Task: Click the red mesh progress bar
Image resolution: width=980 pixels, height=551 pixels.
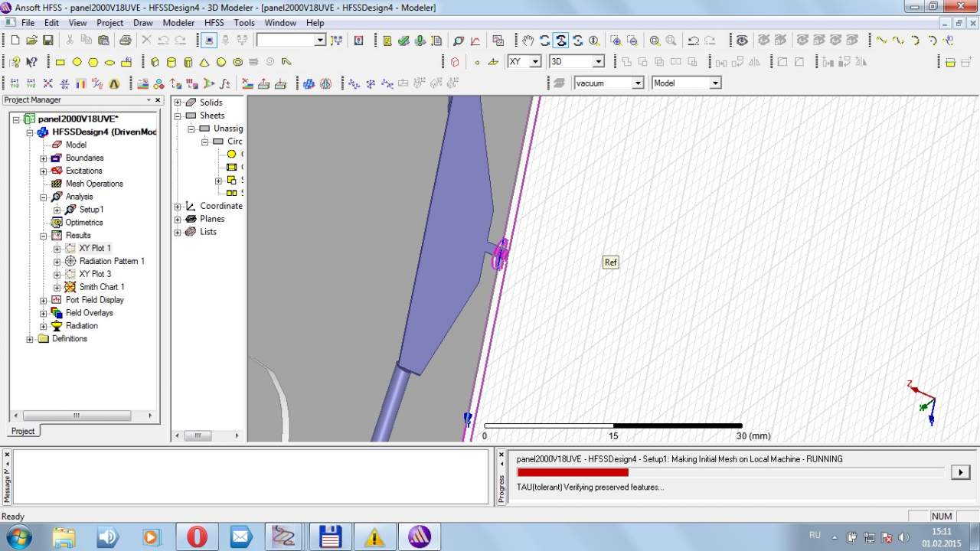Action: [573, 472]
